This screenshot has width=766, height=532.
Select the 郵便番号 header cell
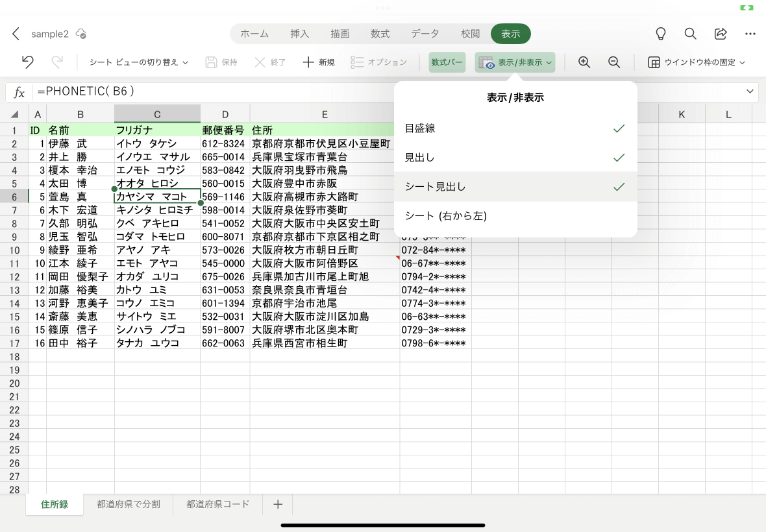[225, 130]
